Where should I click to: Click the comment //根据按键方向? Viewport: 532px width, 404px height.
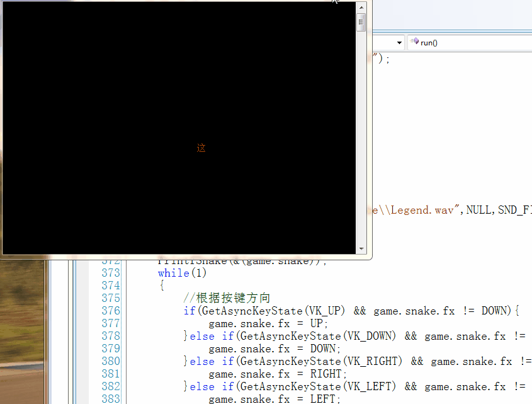click(227, 298)
